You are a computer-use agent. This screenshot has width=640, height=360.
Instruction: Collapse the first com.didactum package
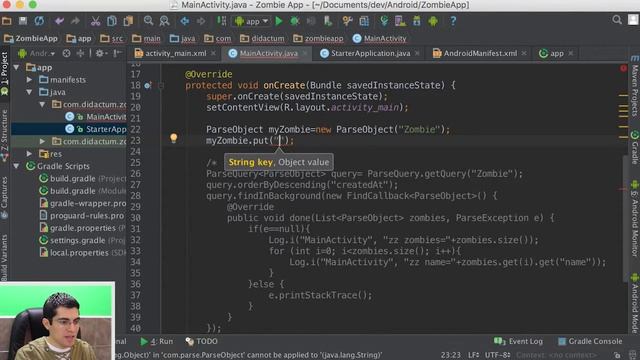[42, 104]
